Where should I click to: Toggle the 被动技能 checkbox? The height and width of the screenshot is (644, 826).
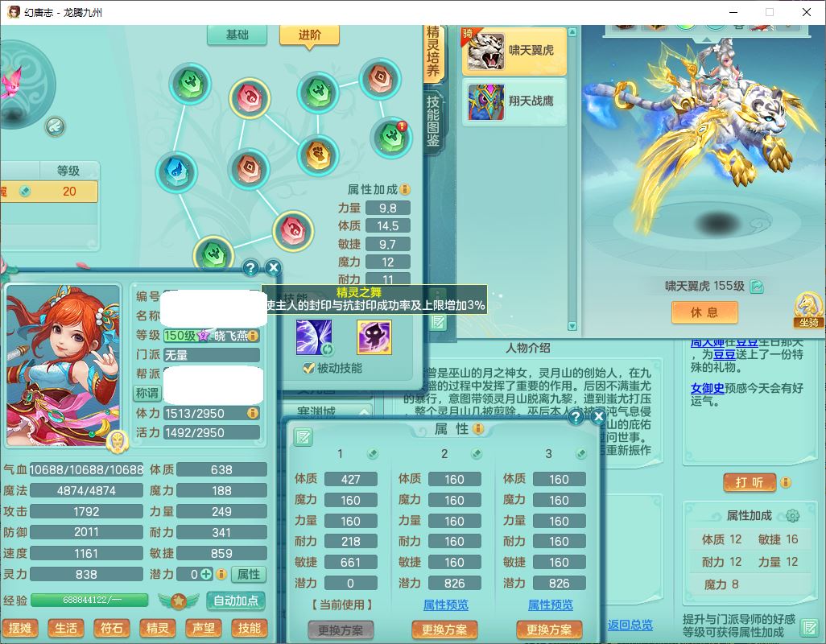308,368
